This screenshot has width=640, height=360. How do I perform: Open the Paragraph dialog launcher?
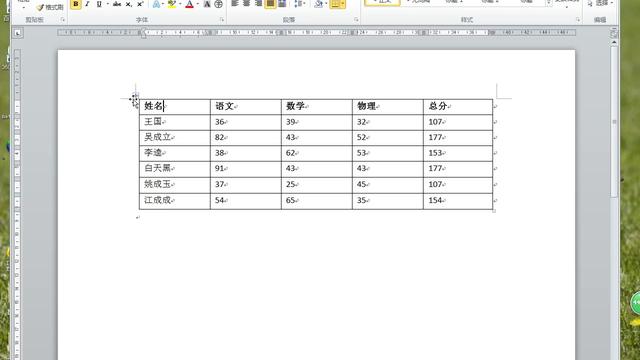pyautogui.click(x=356, y=20)
